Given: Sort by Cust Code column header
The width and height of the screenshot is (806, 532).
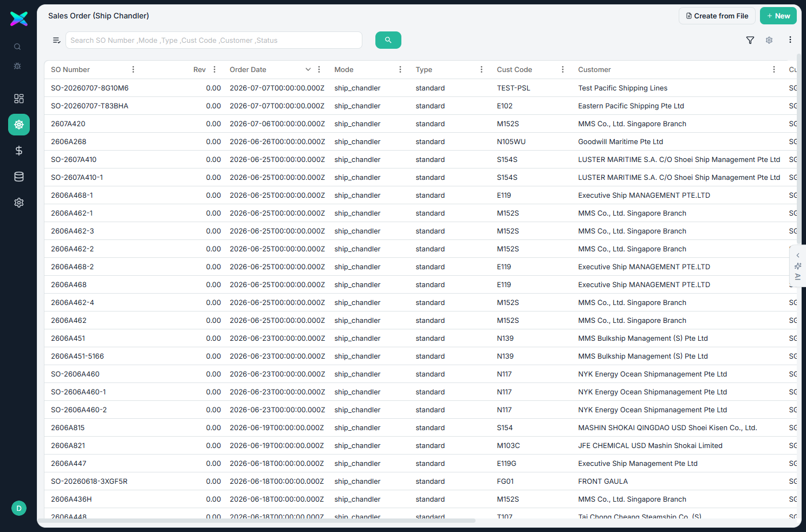Looking at the screenshot, I should tap(515, 69).
